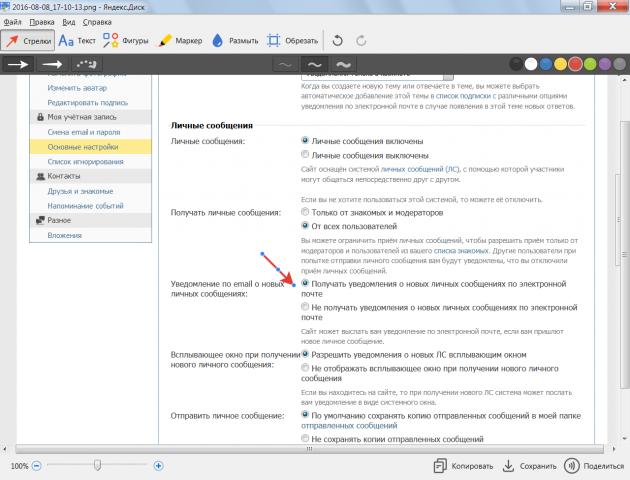Click the zoom slider handle
This screenshot has width=630, height=480.
(97, 466)
